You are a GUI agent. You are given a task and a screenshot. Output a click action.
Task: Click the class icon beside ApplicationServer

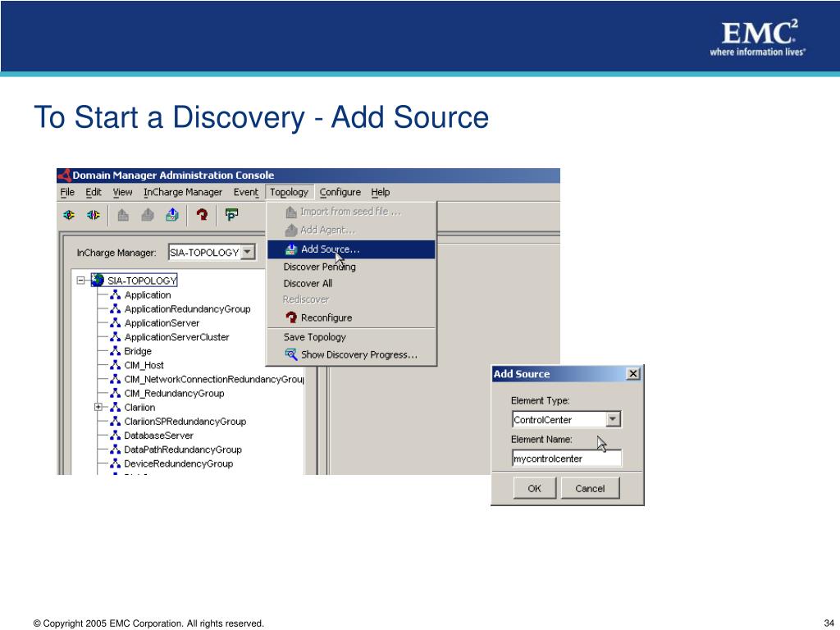click(115, 323)
